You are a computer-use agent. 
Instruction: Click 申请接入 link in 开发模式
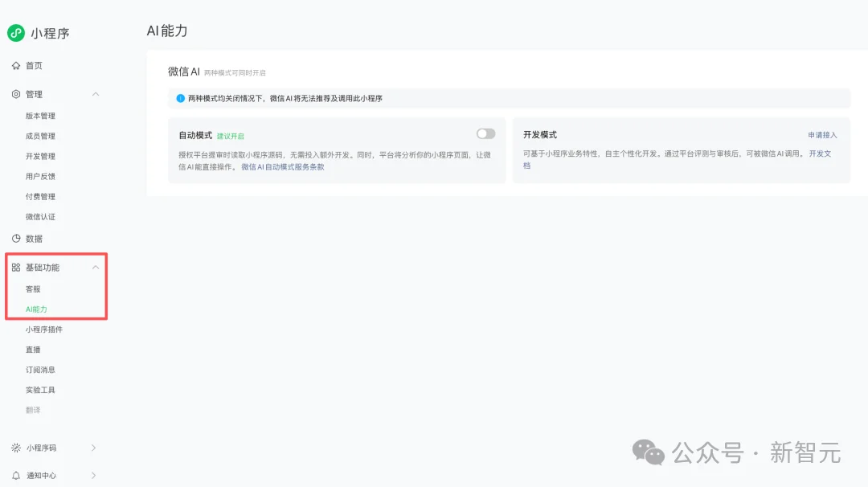[822, 135]
